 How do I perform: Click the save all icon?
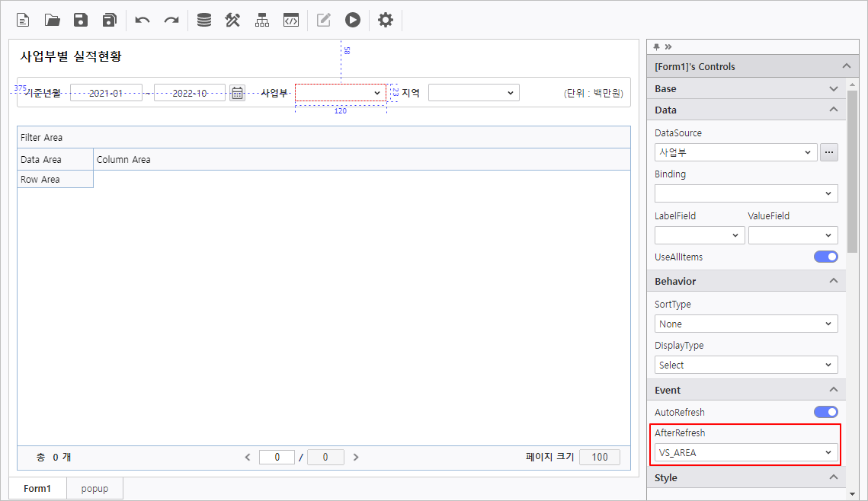click(110, 21)
